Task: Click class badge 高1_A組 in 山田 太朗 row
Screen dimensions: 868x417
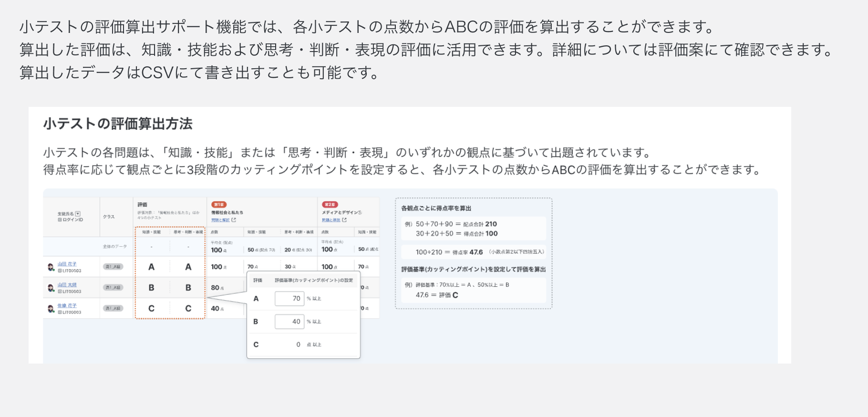Action: (x=114, y=288)
